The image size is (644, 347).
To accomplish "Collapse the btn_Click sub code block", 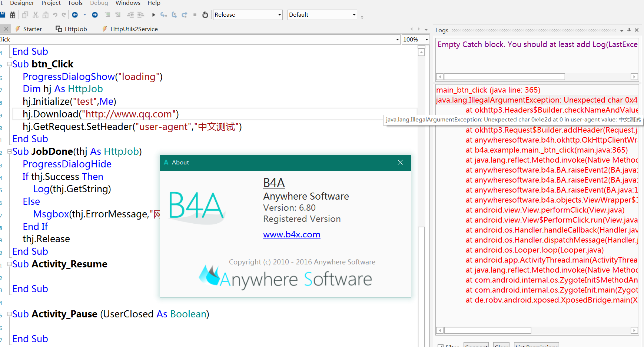I will coord(10,64).
